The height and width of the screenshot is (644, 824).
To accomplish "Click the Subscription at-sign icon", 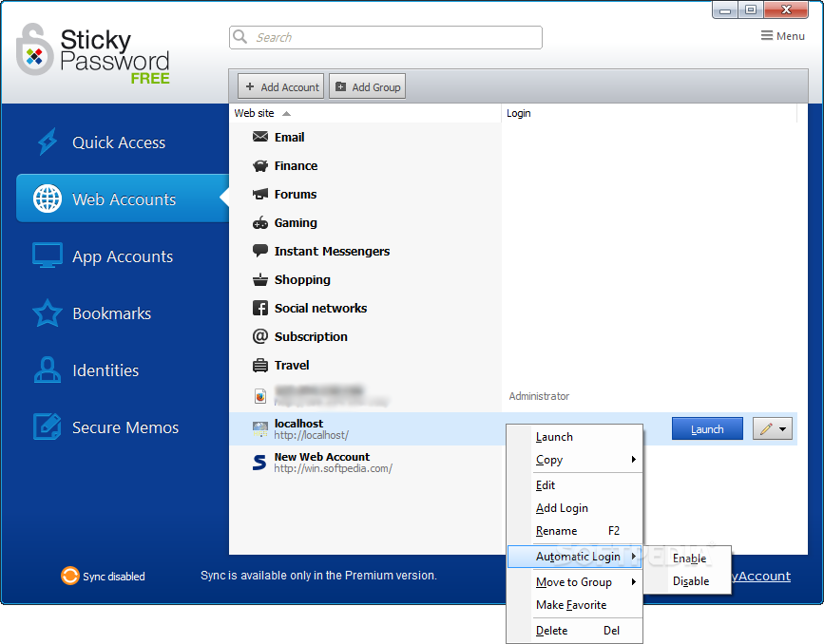I will coord(260,336).
